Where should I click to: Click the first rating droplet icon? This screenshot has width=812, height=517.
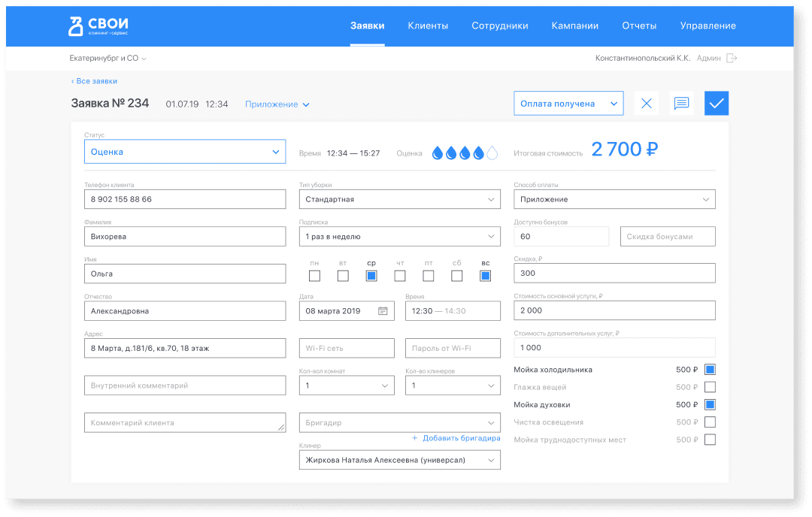438,153
